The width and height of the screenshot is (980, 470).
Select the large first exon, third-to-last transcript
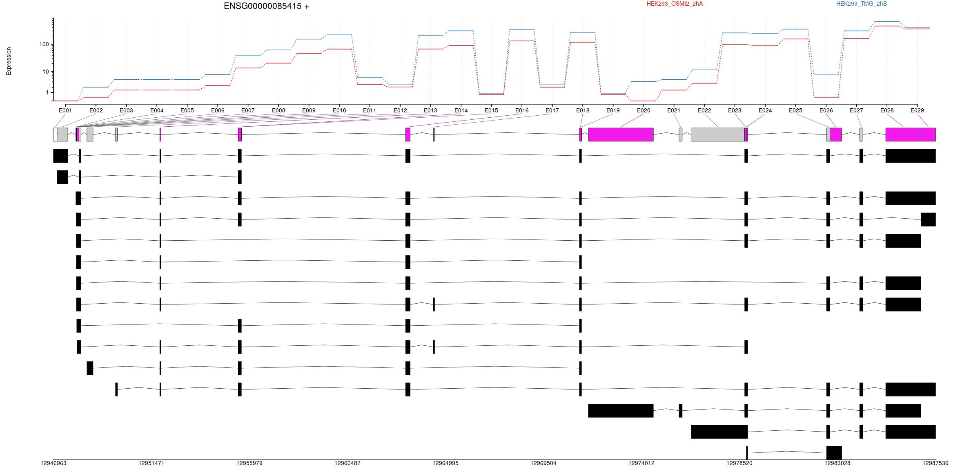pyautogui.click(x=621, y=411)
